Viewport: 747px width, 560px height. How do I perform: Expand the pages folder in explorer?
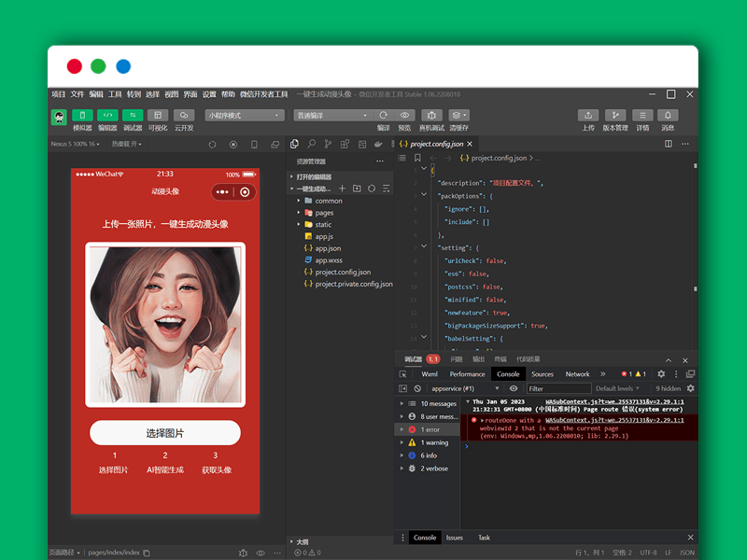click(x=323, y=213)
